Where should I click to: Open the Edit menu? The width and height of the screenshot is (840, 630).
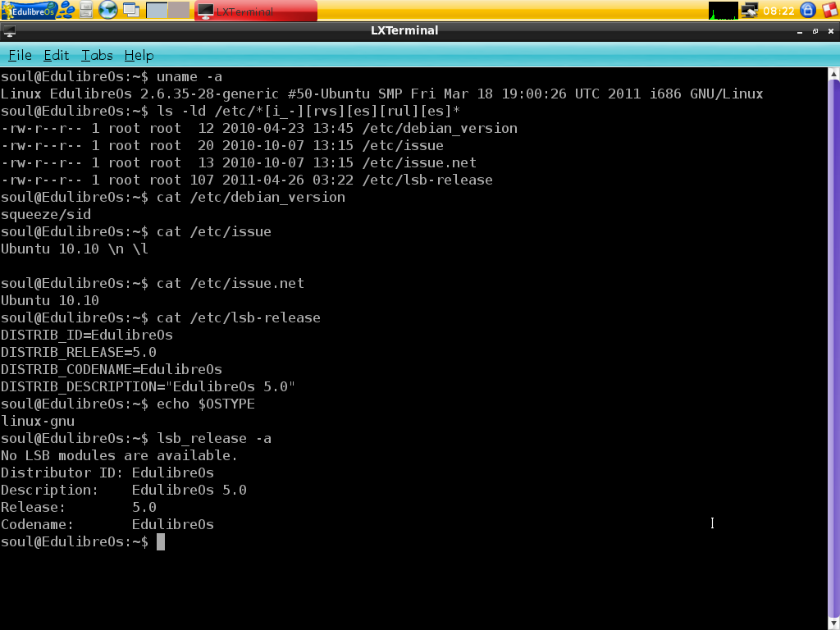(57, 55)
